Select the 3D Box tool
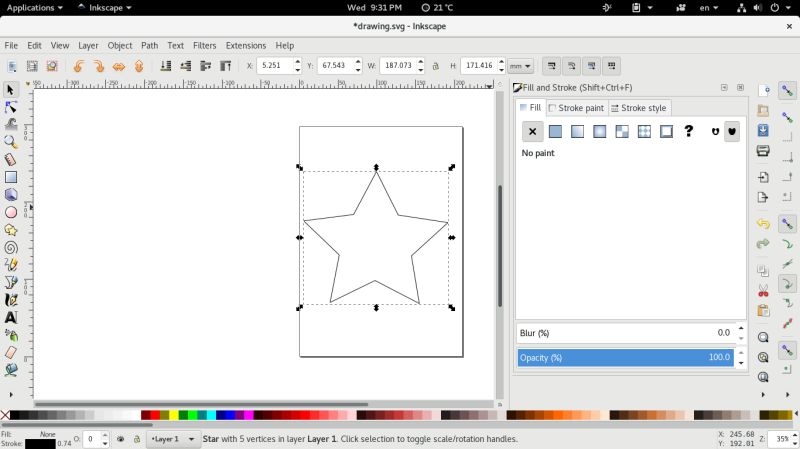The image size is (800, 449). [10, 194]
